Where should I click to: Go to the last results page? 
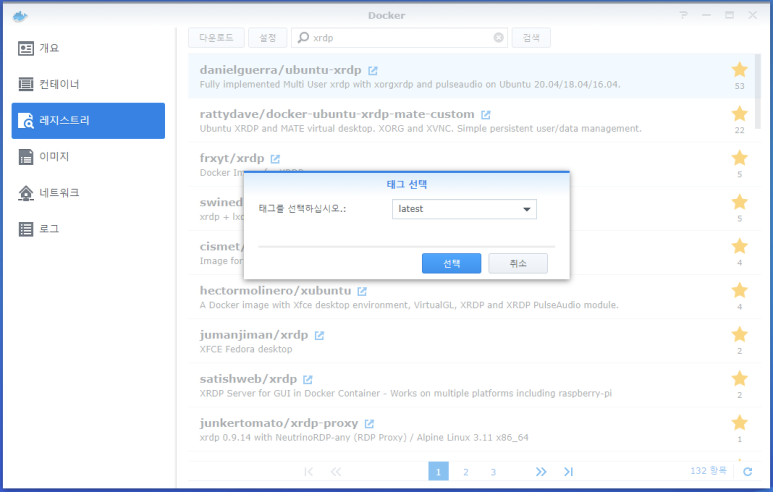tap(568, 472)
